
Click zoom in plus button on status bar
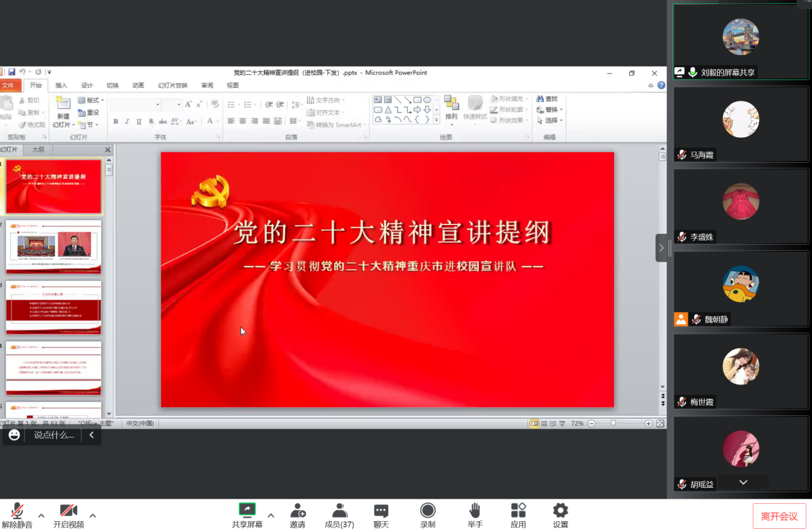coord(648,424)
